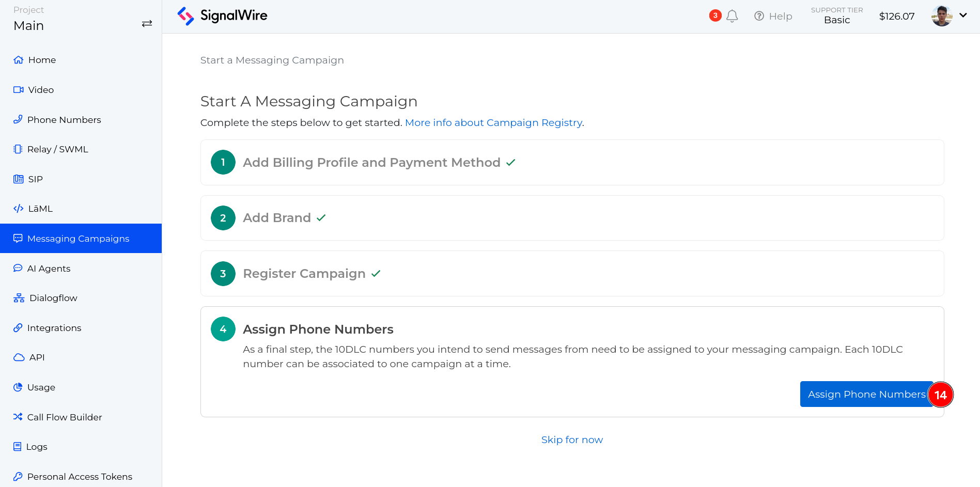The width and height of the screenshot is (980, 487).
Task: Navigate to Dialogflow
Action: [x=52, y=297]
